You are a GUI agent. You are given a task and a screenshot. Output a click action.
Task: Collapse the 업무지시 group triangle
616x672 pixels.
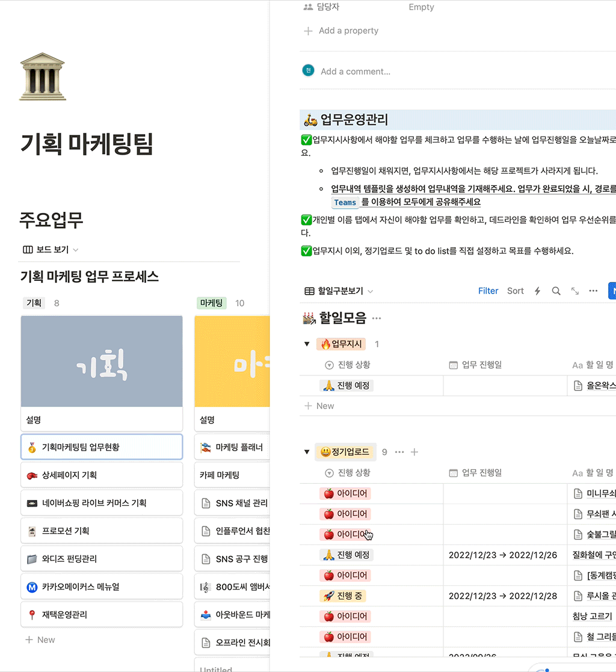coord(308,344)
